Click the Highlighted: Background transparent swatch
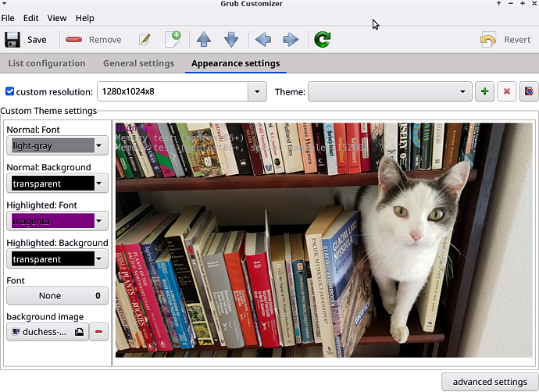This screenshot has height=392, width=539. click(53, 259)
